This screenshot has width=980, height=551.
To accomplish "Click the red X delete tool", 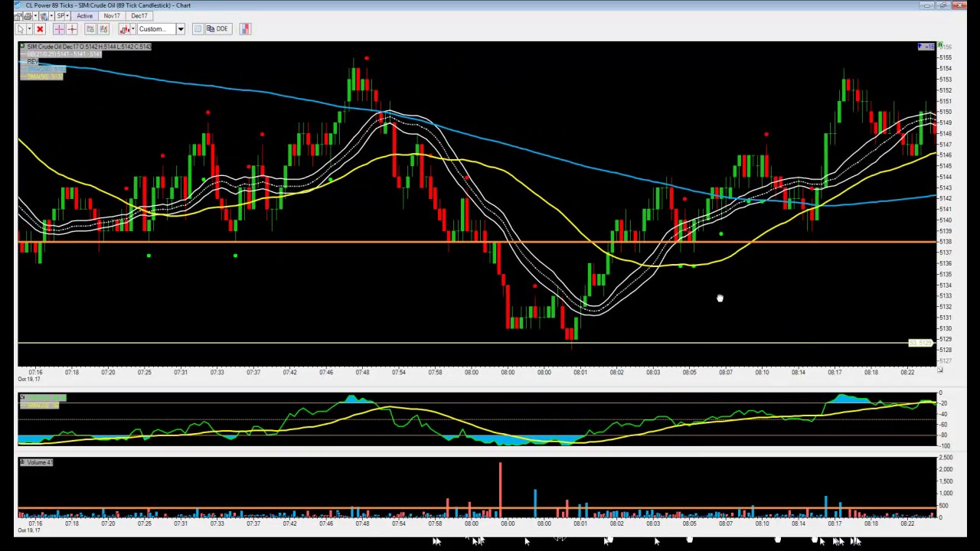I will pyautogui.click(x=40, y=29).
